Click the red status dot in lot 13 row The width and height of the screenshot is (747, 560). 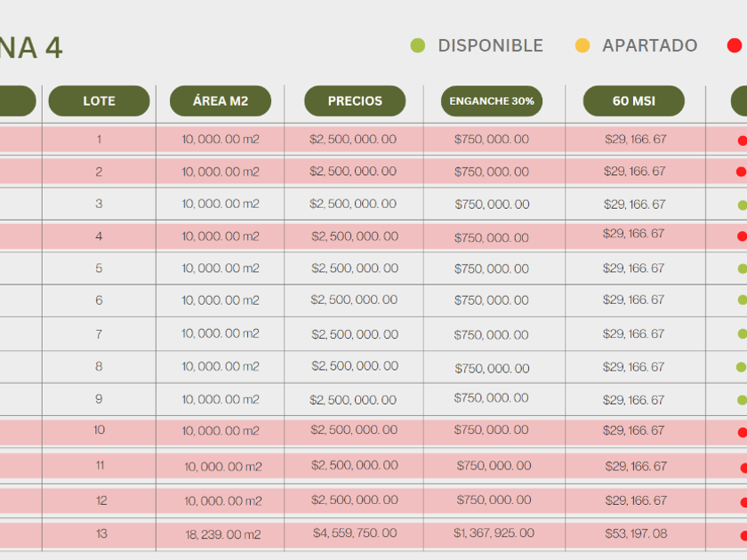pyautogui.click(x=743, y=535)
